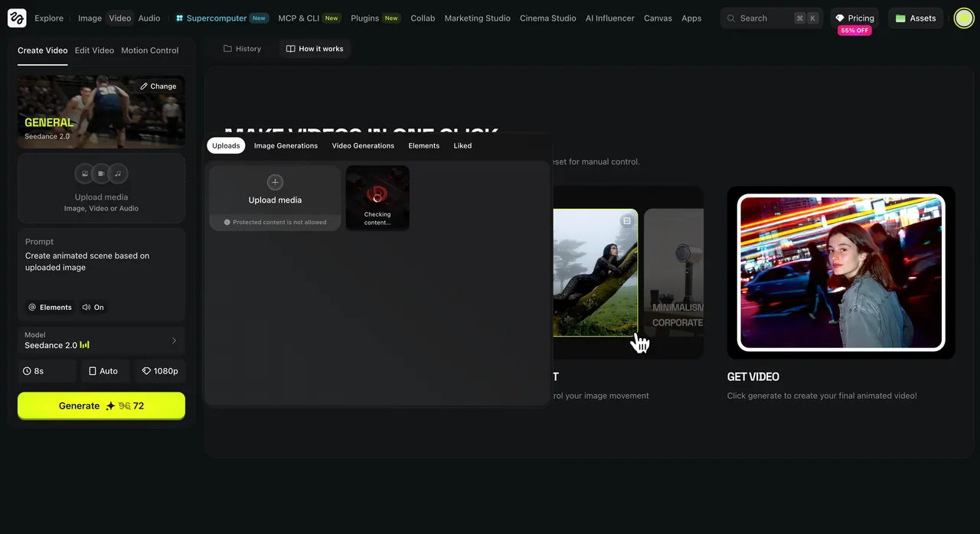This screenshot has width=980, height=534.
Task: Click the Generate button
Action: coord(101,406)
